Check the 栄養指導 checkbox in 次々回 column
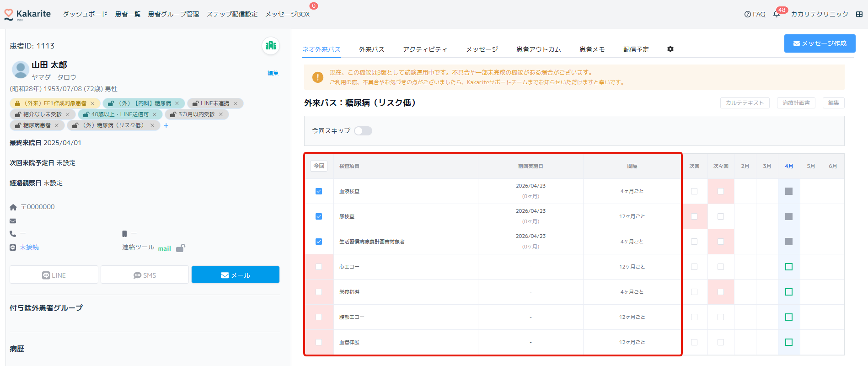868x366 pixels. coord(721,292)
